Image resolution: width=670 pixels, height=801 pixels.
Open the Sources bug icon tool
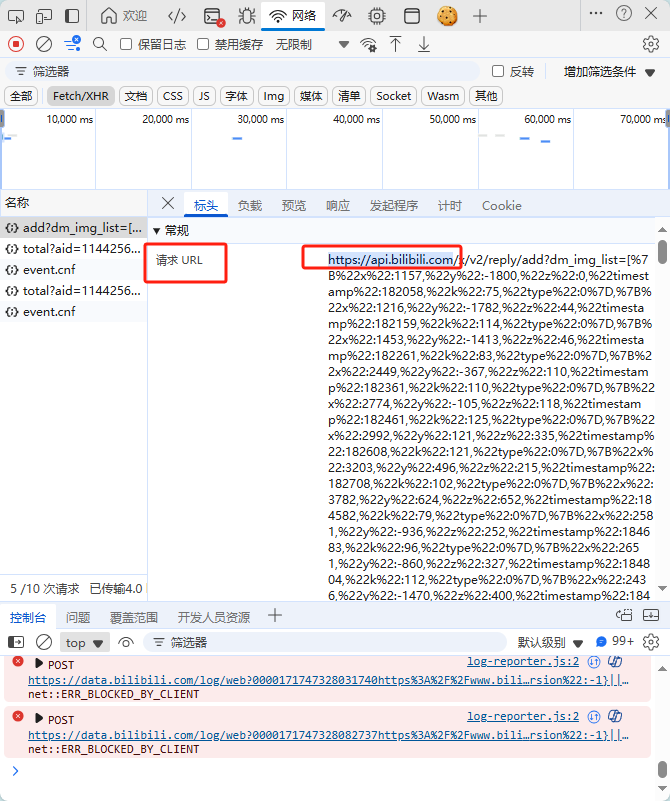point(247,16)
